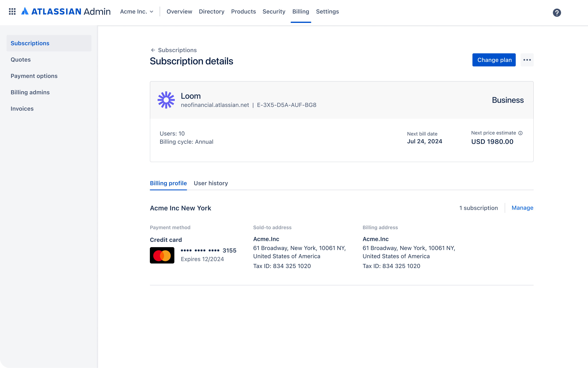Expand the Acme Inc. organization dropdown

click(137, 11)
